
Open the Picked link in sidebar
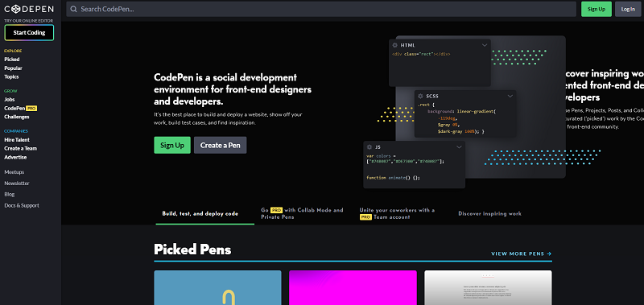tap(12, 60)
